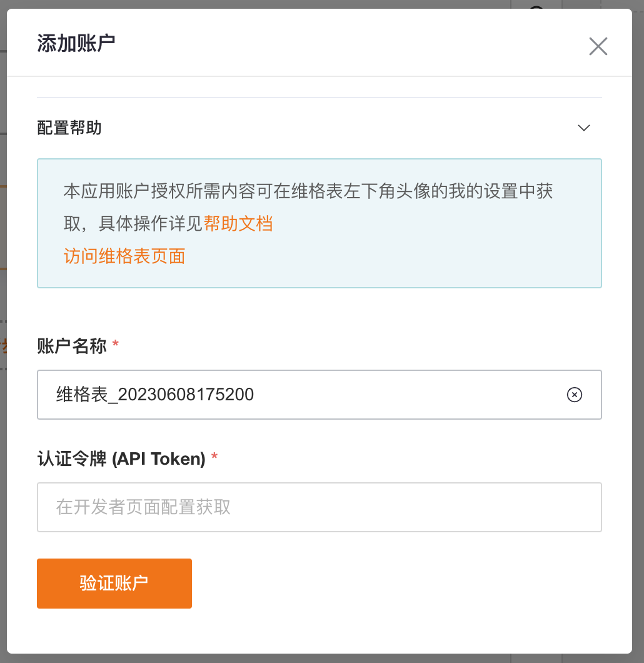Close the 添加账户 dialog with the X icon

coord(598,46)
